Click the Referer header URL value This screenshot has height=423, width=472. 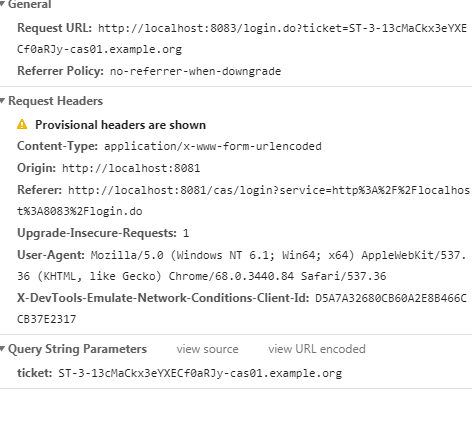[243, 201]
